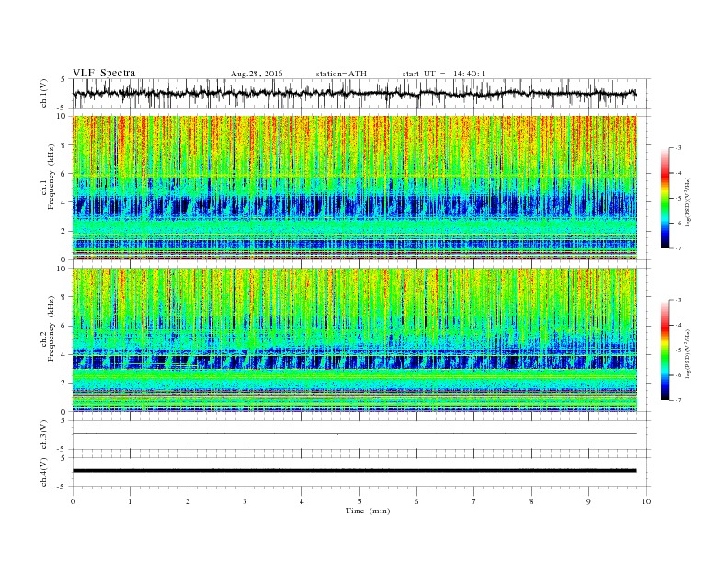Click the '1' tick on the time axis
Image resolution: width=728 pixels, height=563 pixels.
pos(131,501)
